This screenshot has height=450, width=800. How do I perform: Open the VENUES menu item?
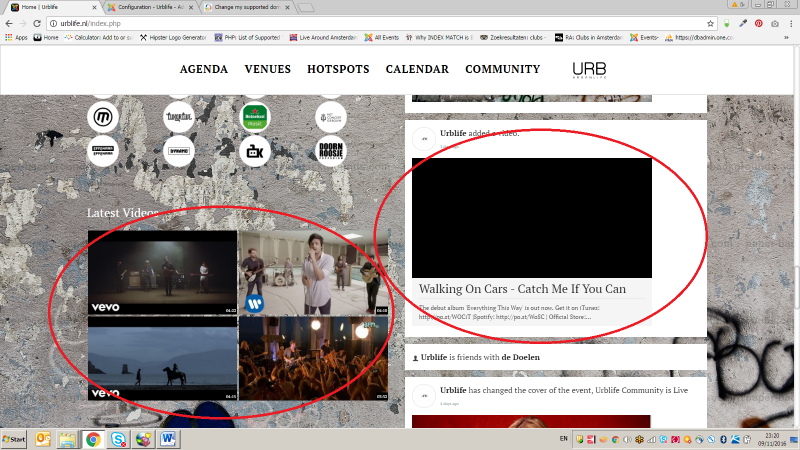click(x=267, y=69)
